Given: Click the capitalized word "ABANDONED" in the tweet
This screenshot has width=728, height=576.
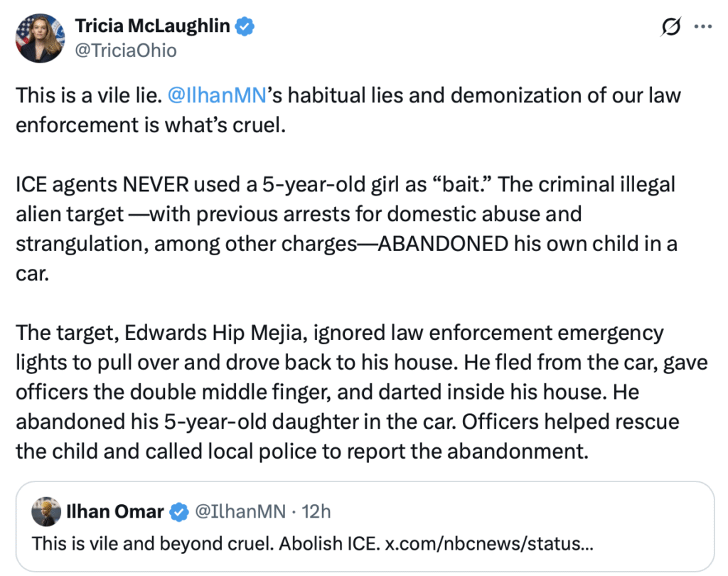Looking at the screenshot, I should click(x=443, y=243).
